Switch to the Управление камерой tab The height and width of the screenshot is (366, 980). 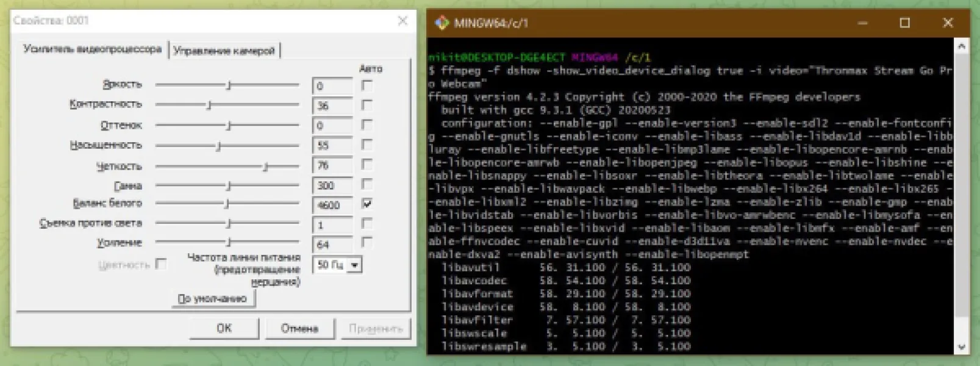[x=224, y=51]
